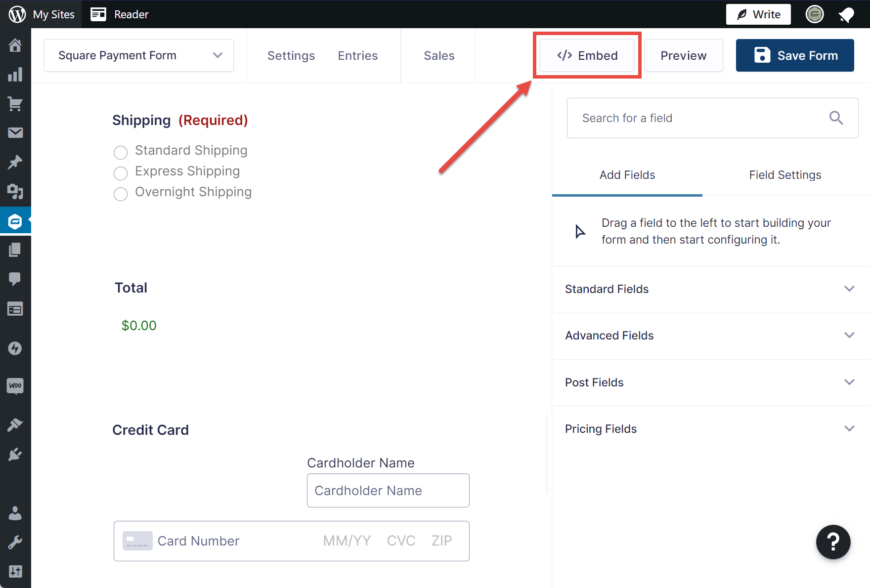Go to the Dashboard home icon

point(15,45)
